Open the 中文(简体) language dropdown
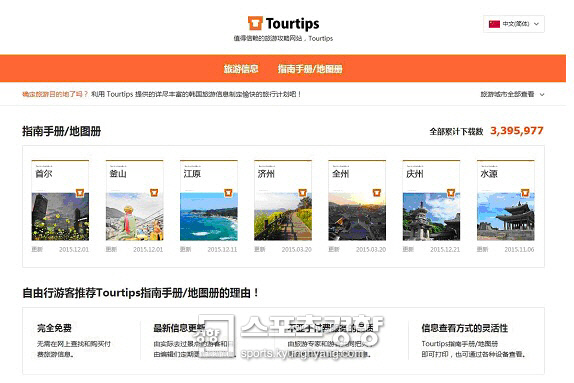This screenshot has width=574, height=383. coord(514,24)
